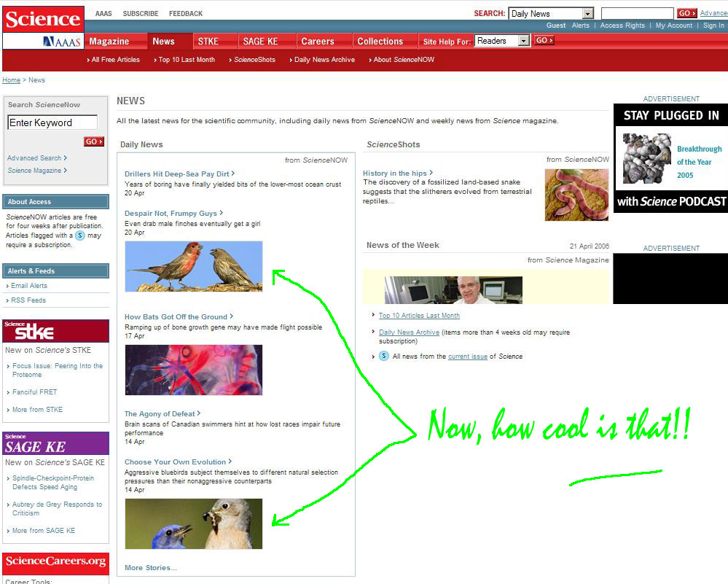Click the AAAS logo below Science
The height and width of the screenshot is (584, 728).
click(x=61, y=42)
